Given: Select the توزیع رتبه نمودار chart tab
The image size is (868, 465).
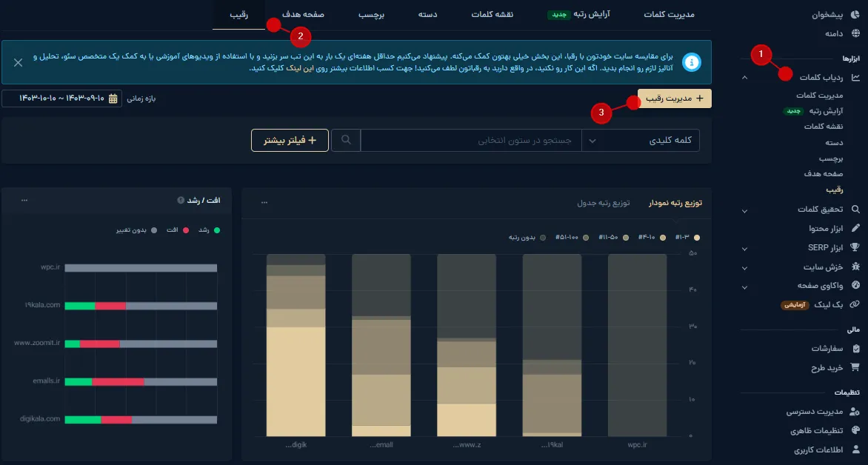Looking at the screenshot, I should tap(675, 203).
